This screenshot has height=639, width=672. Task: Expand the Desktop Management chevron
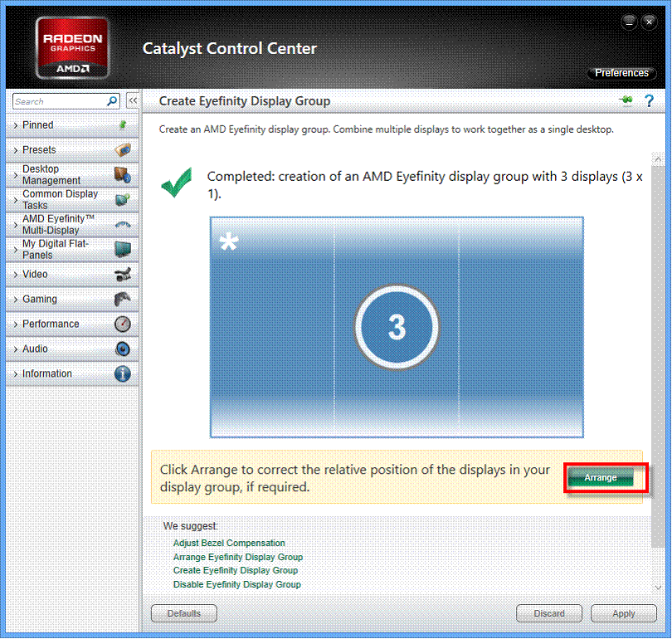(16, 175)
